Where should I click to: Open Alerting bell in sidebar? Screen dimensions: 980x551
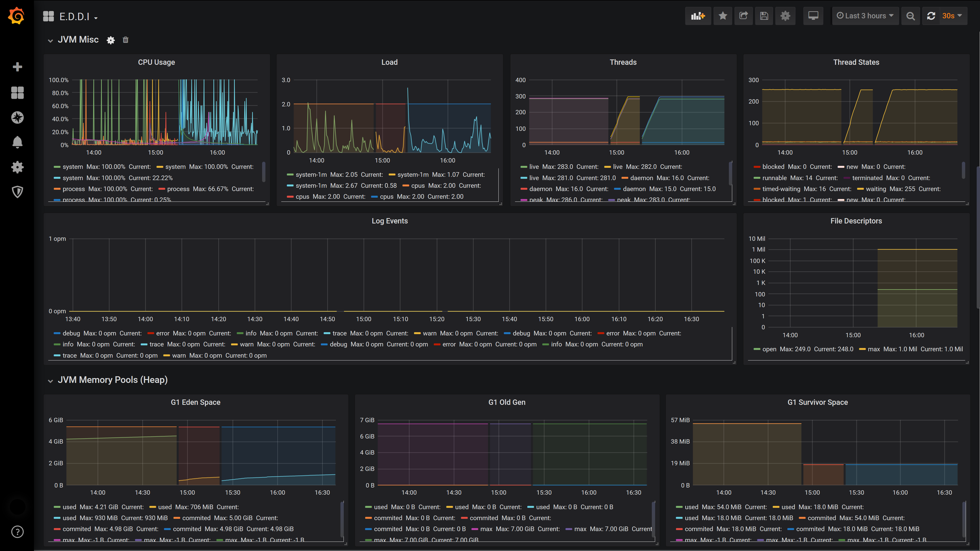point(17,142)
